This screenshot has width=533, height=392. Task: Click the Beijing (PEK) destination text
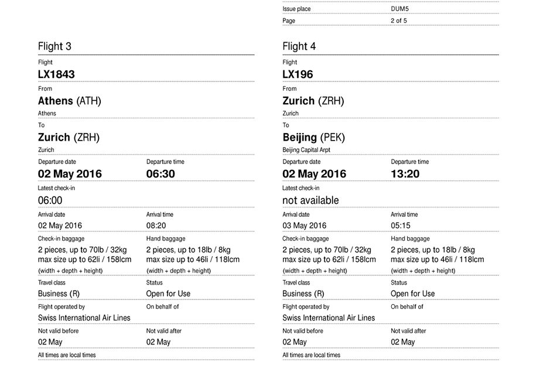click(313, 137)
